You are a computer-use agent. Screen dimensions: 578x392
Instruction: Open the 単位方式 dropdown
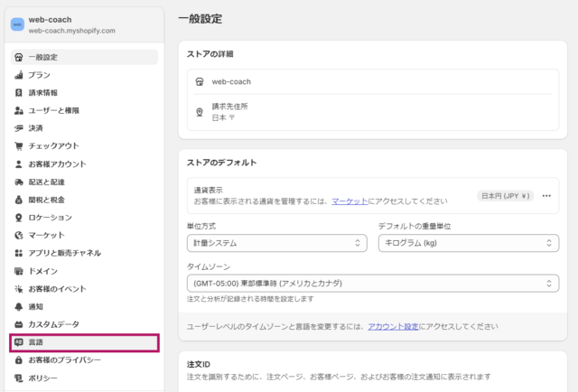pyautogui.click(x=277, y=243)
